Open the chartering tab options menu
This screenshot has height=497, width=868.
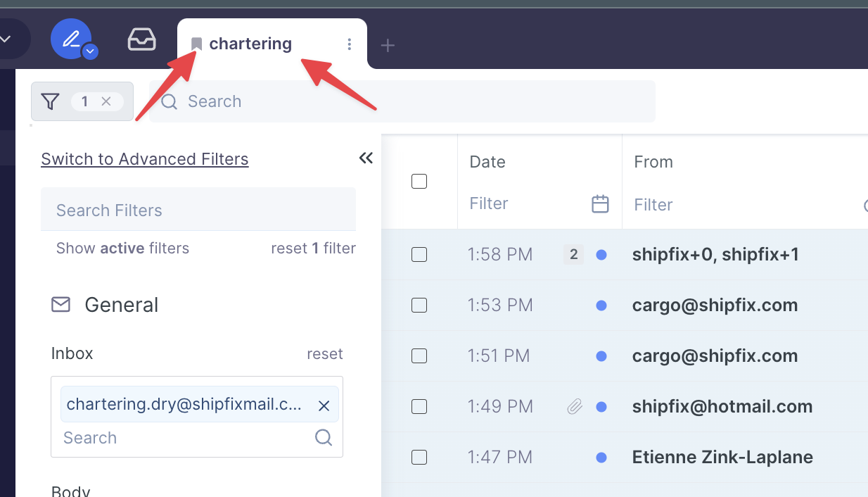(350, 44)
